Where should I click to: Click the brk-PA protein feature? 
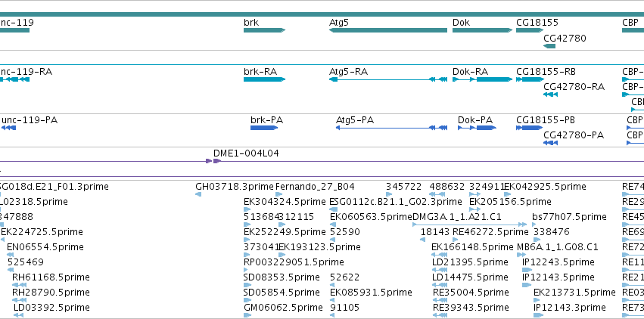point(264,128)
